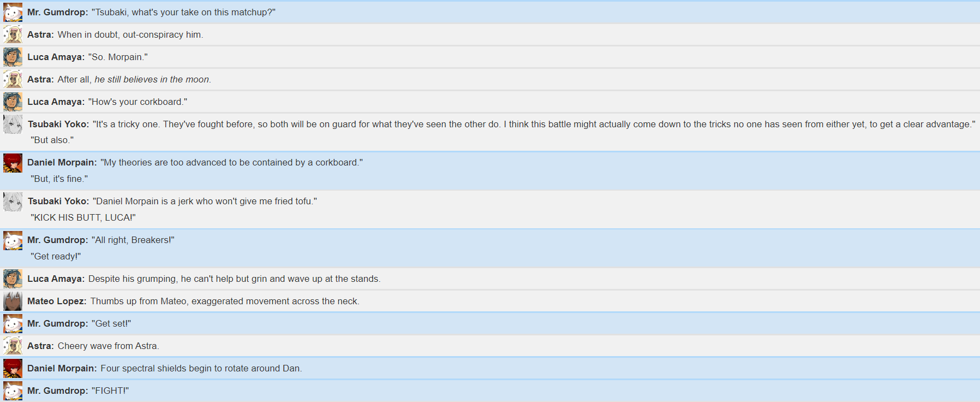
Task: Click Luca Amaya's avatar beside 'So. Morpain.'
Action: coord(13,57)
